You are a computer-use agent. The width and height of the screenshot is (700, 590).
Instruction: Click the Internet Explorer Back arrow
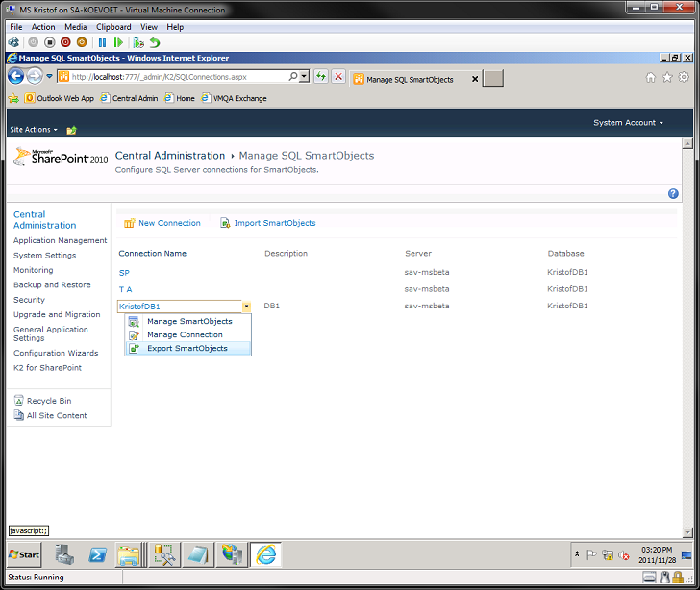coord(16,76)
